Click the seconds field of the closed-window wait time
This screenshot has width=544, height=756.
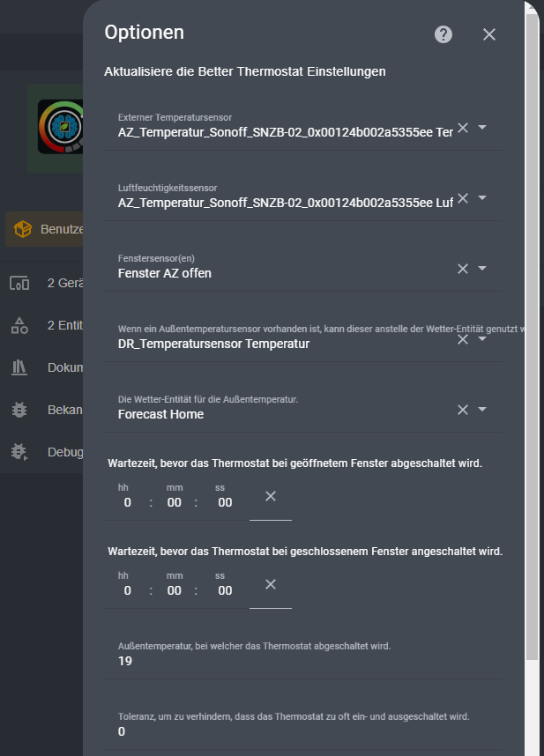(225, 590)
